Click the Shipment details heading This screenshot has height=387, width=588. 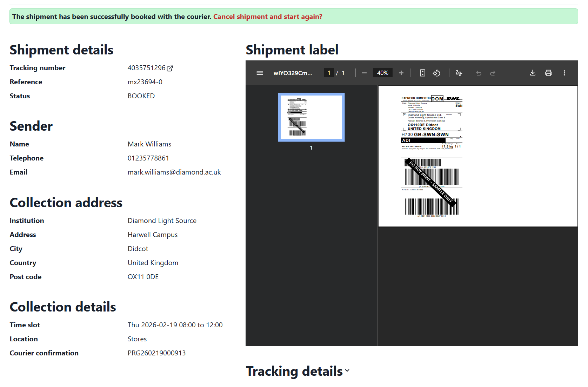pyautogui.click(x=61, y=50)
